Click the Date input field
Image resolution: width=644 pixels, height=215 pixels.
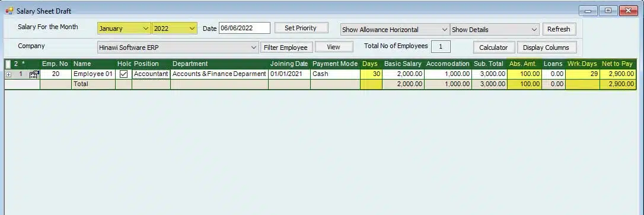click(244, 29)
